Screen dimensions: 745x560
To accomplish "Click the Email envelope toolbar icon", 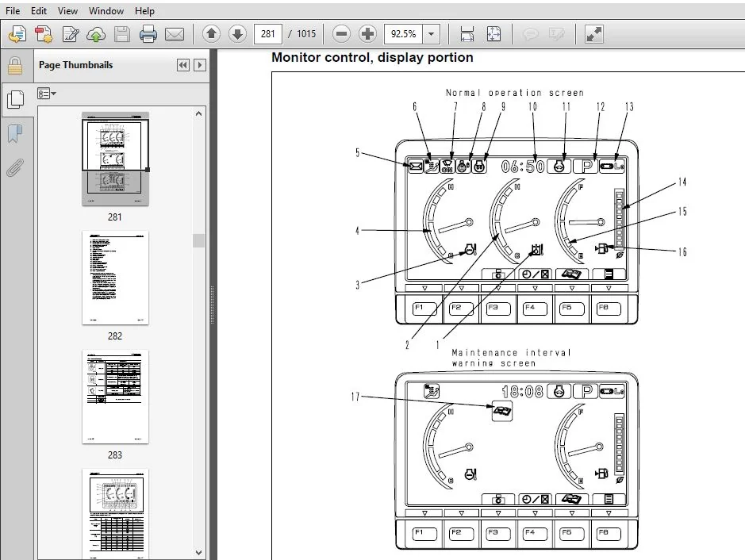I will point(175,34).
